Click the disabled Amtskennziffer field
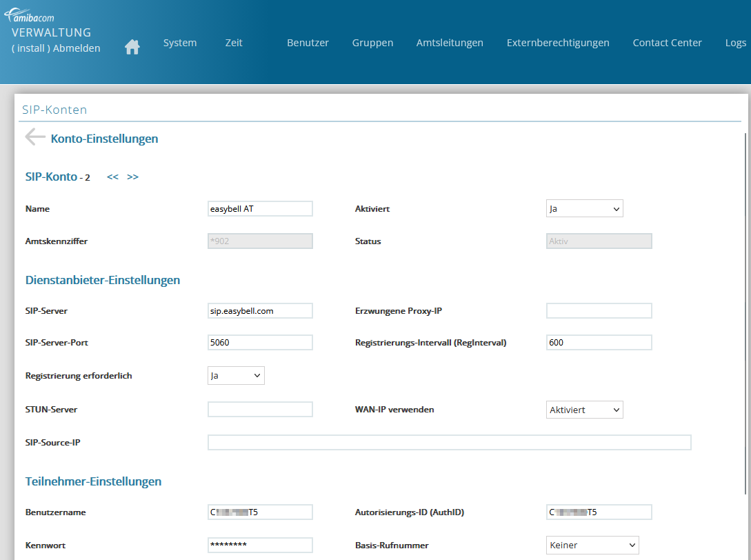 pos(260,241)
